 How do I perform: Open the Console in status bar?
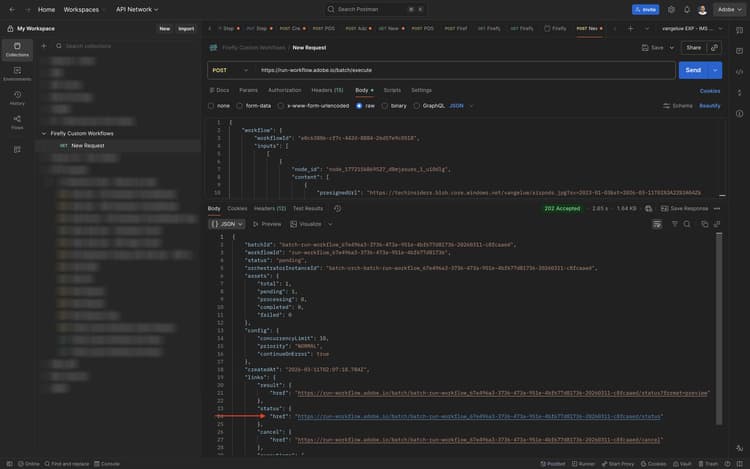tap(107, 464)
